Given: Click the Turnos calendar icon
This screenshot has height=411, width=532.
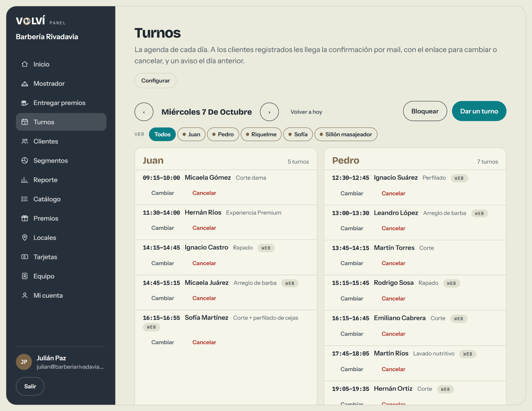Looking at the screenshot, I should tap(25, 122).
